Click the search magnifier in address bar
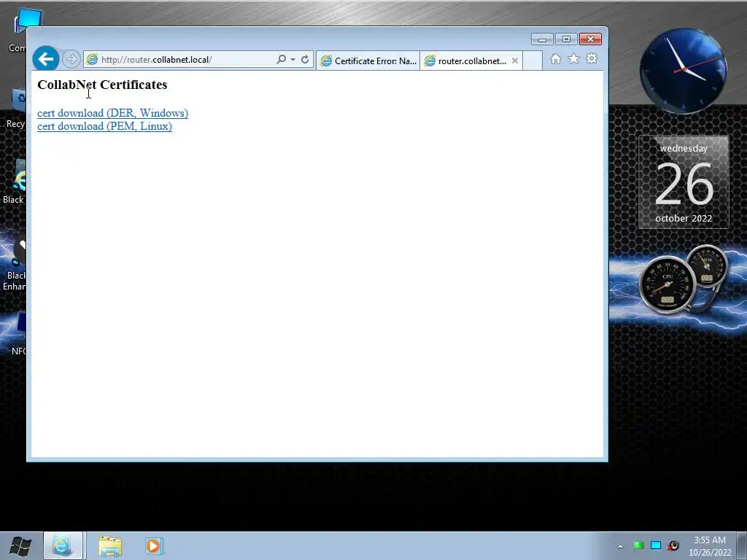This screenshot has height=560, width=747. coord(281,59)
